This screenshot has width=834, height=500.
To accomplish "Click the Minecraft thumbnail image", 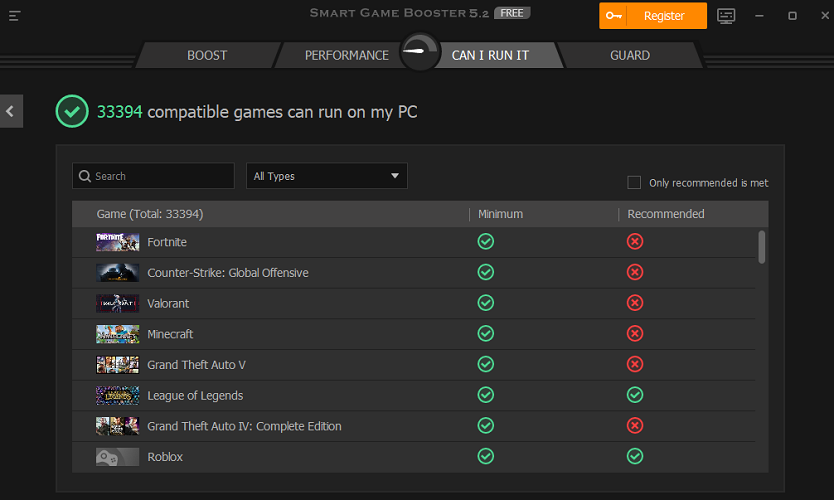I will (118, 334).
